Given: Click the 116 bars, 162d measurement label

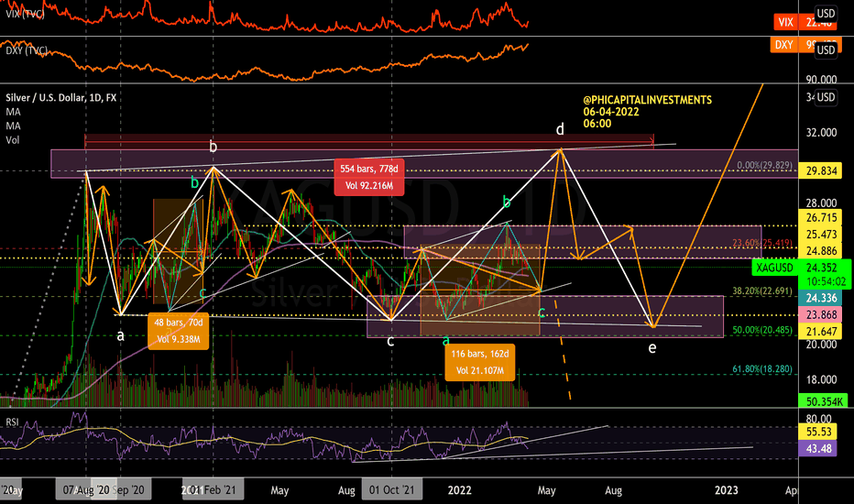Looking at the screenshot, I should [480, 362].
